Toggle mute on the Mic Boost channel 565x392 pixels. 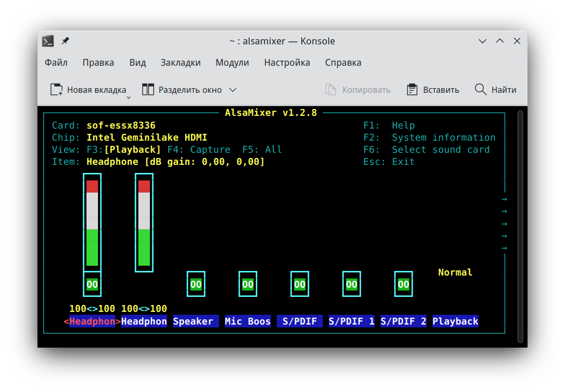coord(248,284)
